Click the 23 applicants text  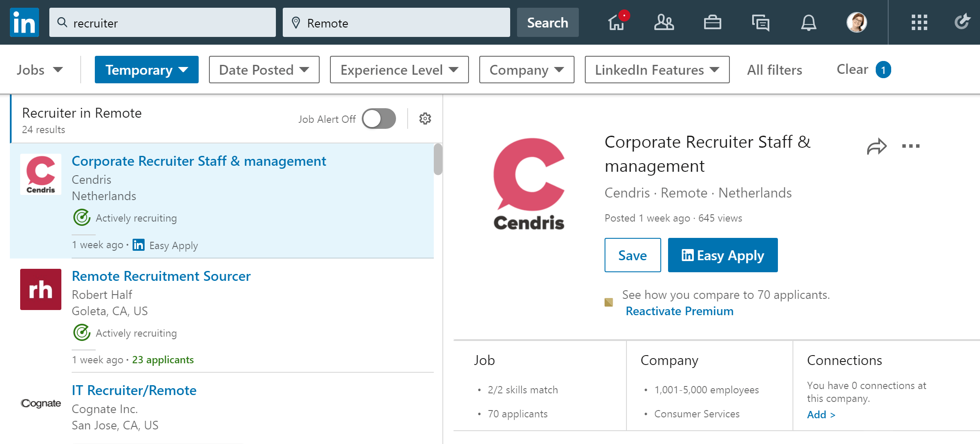[x=163, y=359]
